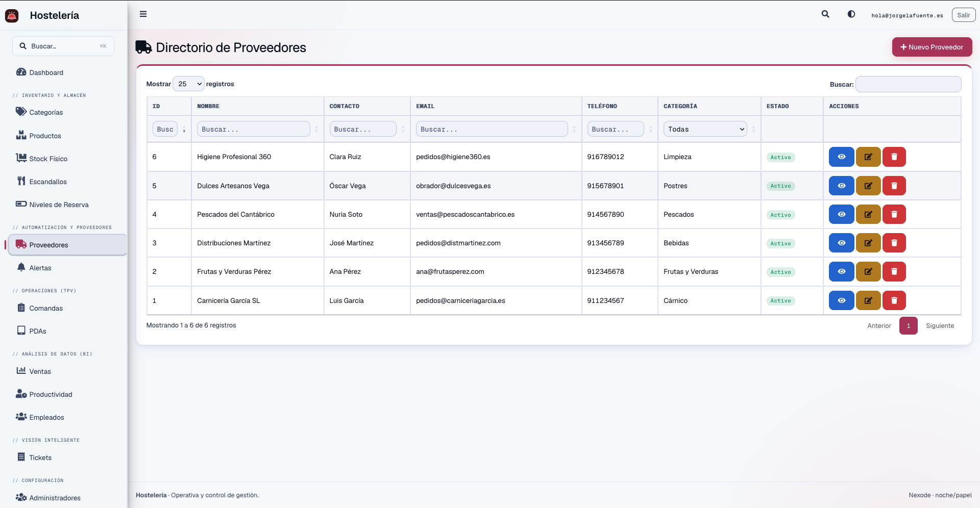
Task: Toggle dark/light theme contrast icon
Action: 851,14
